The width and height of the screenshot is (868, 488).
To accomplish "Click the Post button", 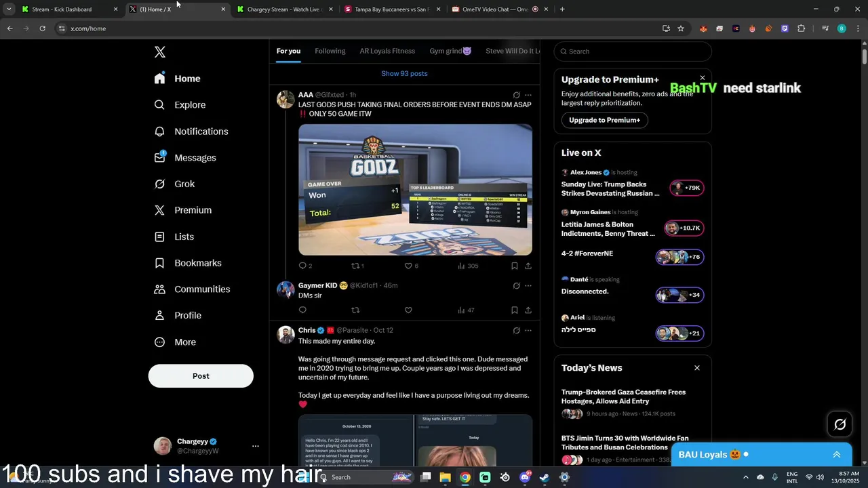I will click(201, 376).
